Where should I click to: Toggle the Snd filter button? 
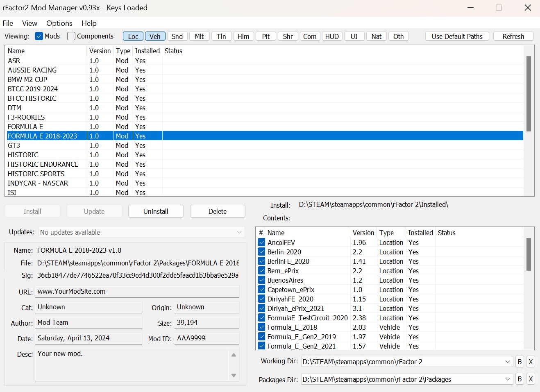(x=177, y=36)
